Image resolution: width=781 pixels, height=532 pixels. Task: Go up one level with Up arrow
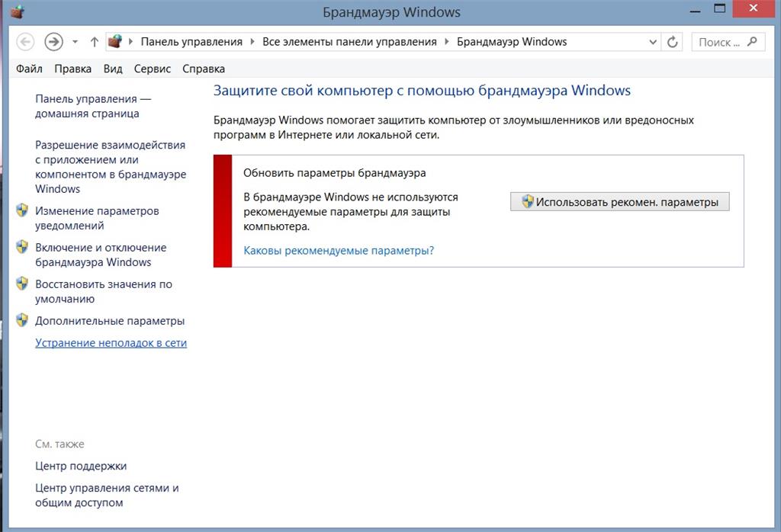coord(94,42)
